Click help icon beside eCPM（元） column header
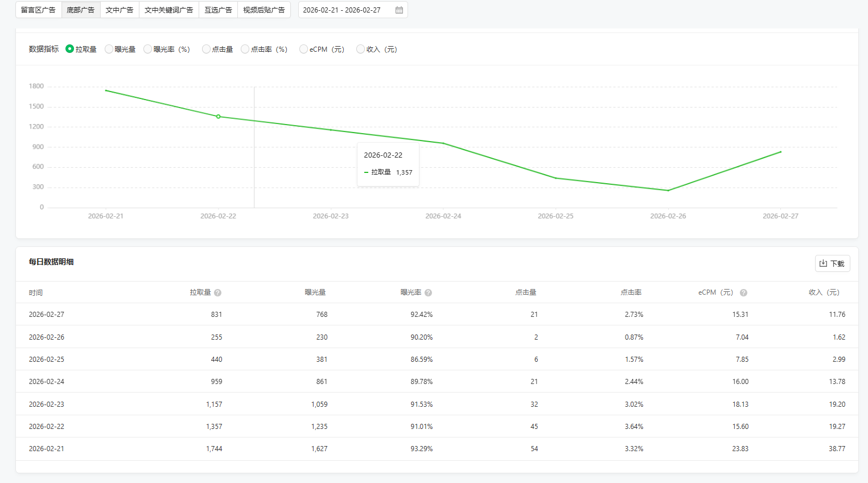Image resolution: width=868 pixels, height=483 pixels. click(x=743, y=292)
